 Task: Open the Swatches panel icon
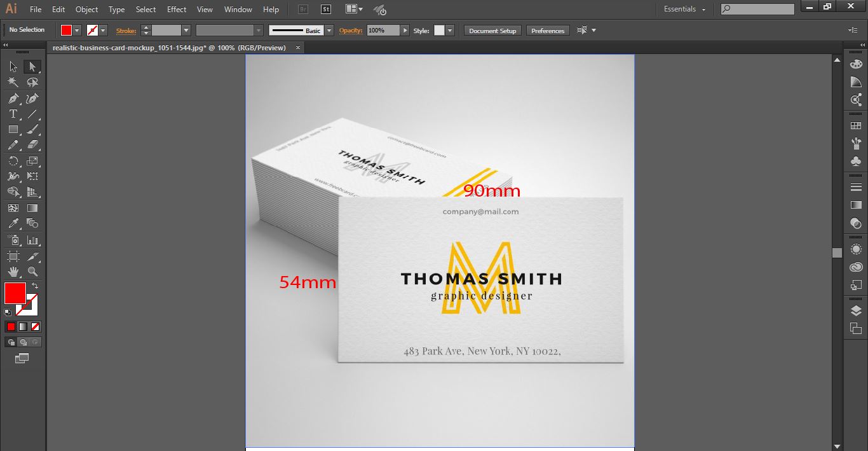[x=856, y=126]
